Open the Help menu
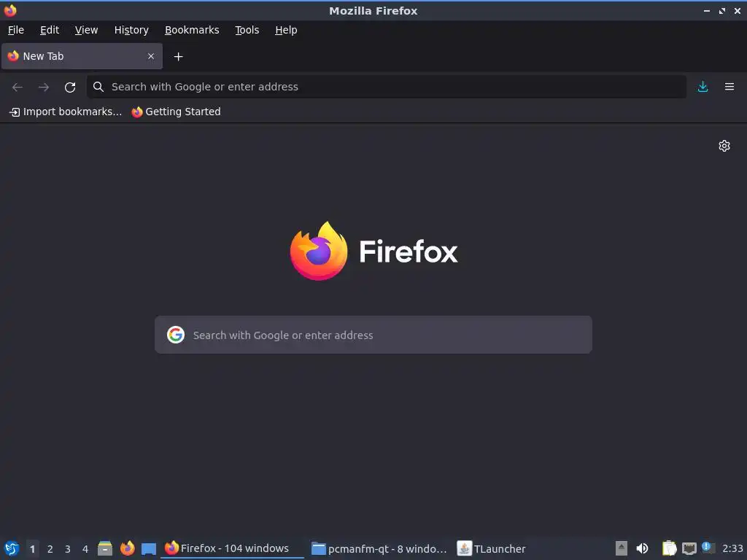 pos(286,30)
